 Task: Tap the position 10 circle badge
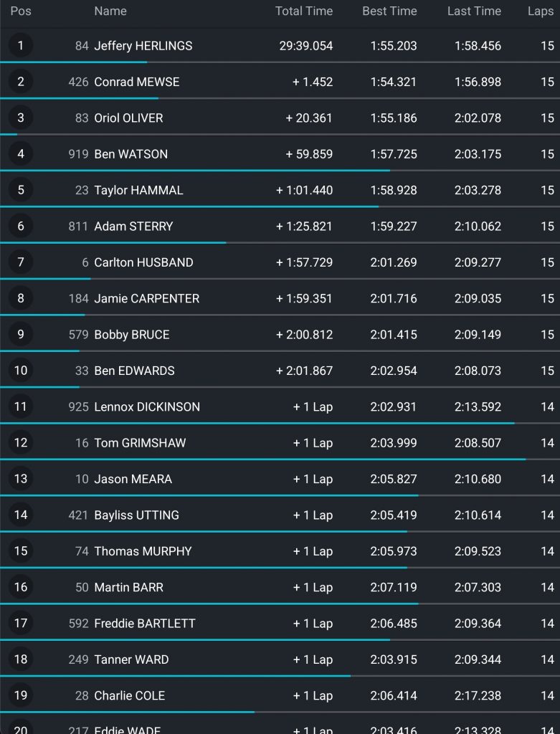click(x=20, y=371)
